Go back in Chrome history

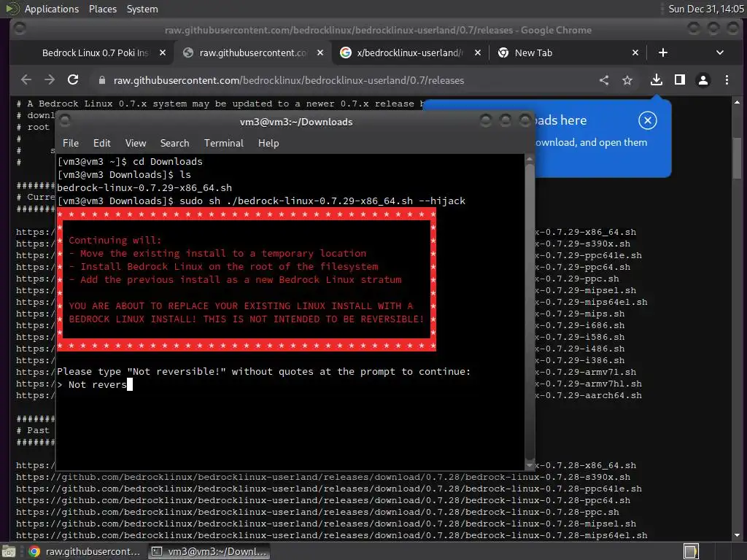pos(26,80)
